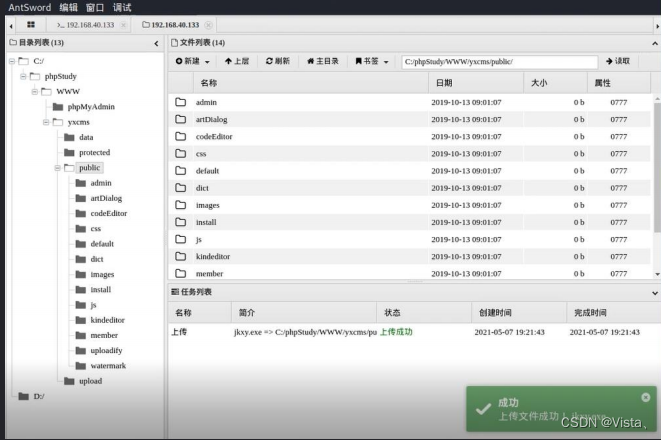Select the data folder in tree
The image size is (661, 440).
(86, 137)
